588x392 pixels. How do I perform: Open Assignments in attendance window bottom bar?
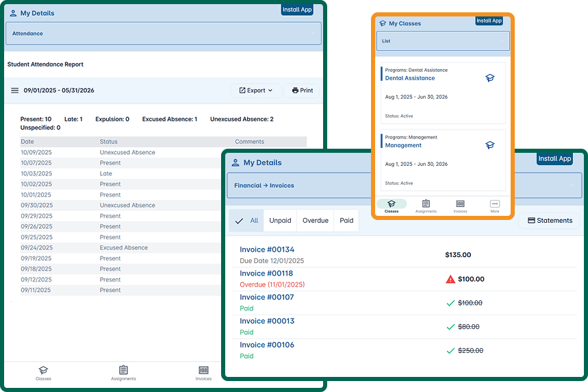pyautogui.click(x=123, y=373)
